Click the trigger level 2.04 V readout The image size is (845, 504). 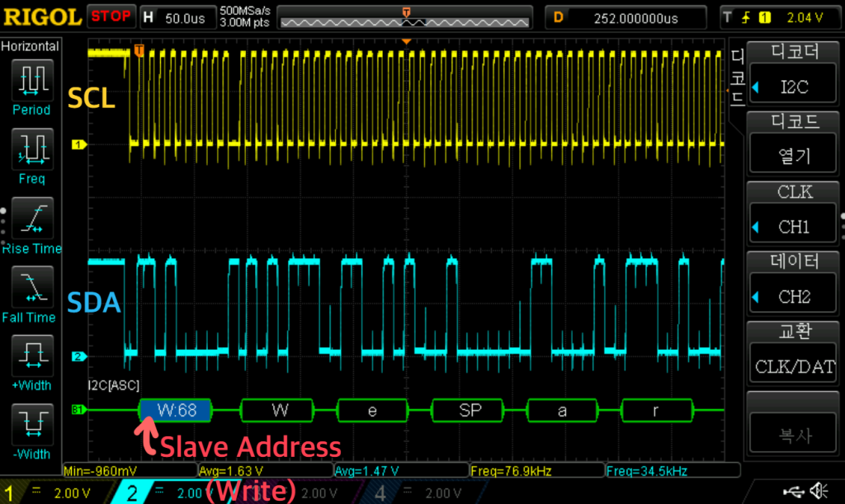[x=805, y=18]
